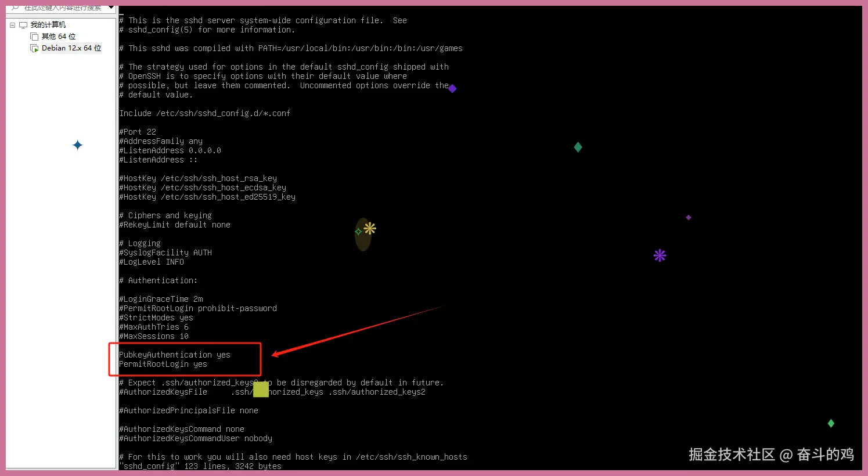Select the Debian 12.x 64 位 virtual machine
This screenshot has width=868, height=476.
[71, 48]
